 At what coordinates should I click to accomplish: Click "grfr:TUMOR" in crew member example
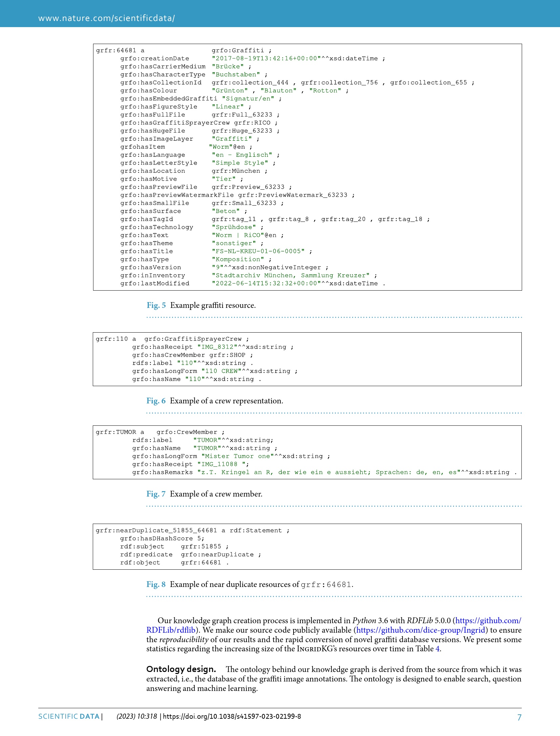(x=116, y=432)
